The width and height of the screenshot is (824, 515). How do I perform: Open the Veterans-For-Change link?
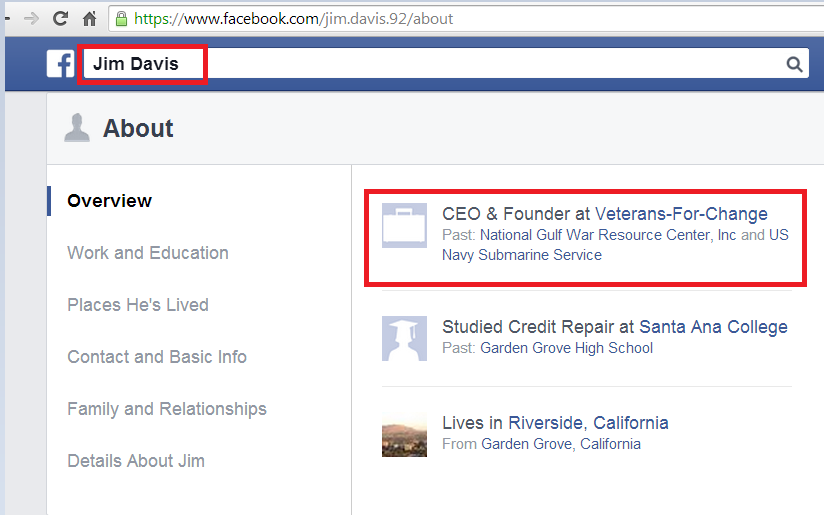681,214
